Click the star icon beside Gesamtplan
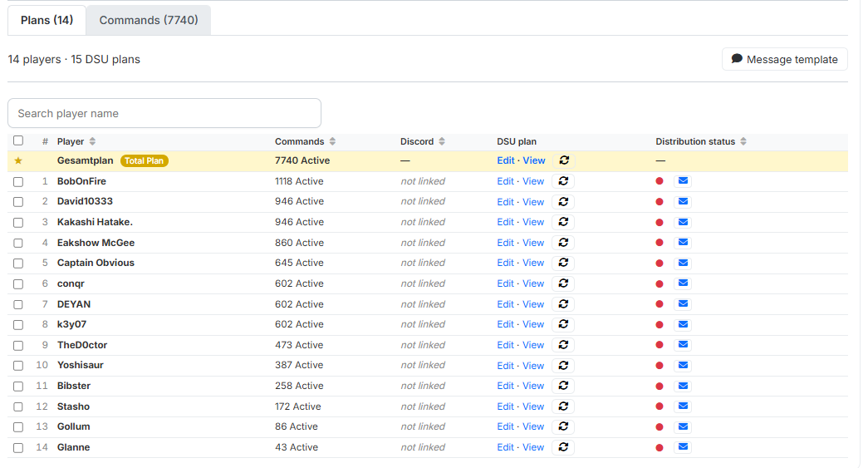Viewport: 868px width, 468px height. point(18,160)
